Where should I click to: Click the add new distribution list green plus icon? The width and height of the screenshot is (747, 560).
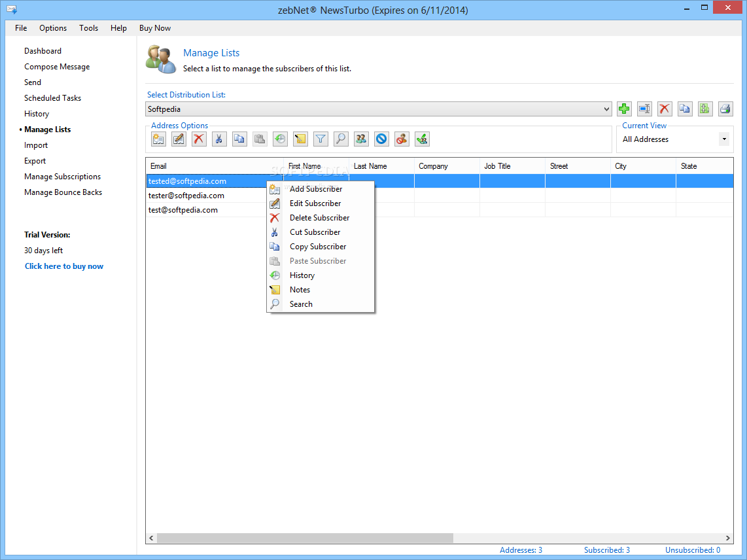click(624, 109)
